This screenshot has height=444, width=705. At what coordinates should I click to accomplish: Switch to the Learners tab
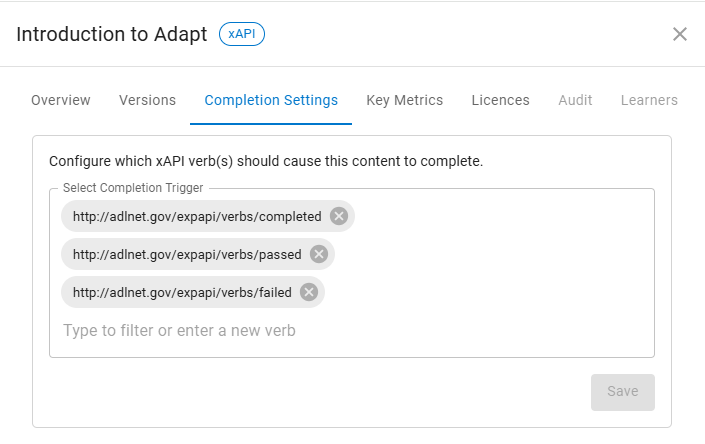coord(649,100)
